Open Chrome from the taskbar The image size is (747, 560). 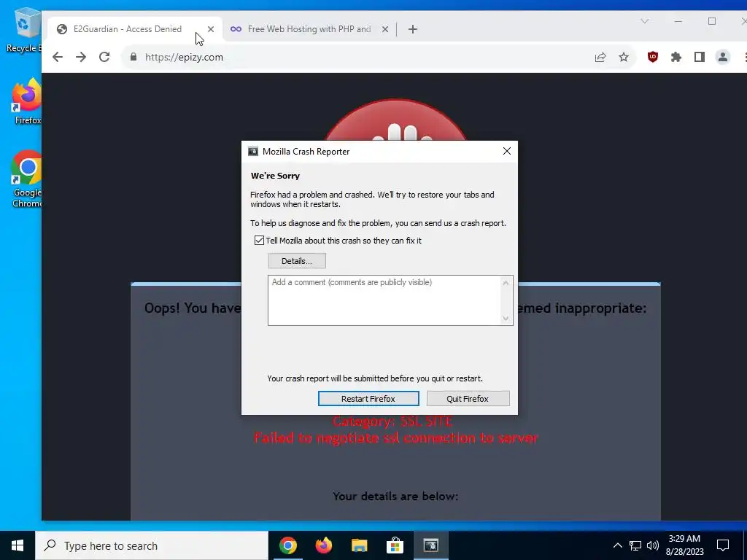(x=287, y=545)
